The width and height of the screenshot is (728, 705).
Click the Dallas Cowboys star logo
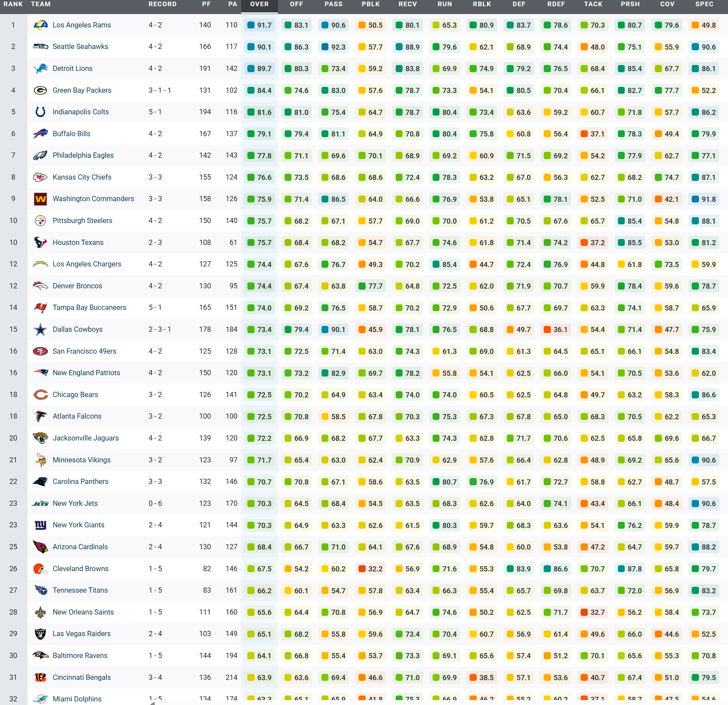41,329
